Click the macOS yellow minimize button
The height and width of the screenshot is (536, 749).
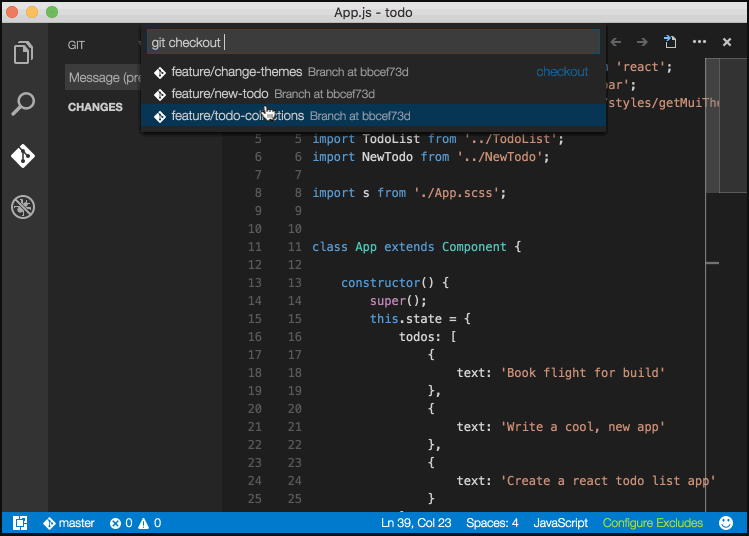32,12
